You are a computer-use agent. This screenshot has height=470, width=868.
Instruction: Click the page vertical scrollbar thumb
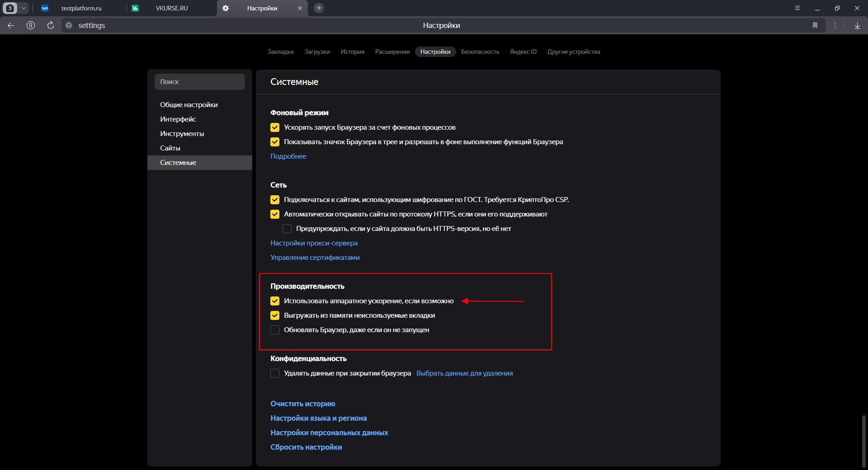point(864,442)
